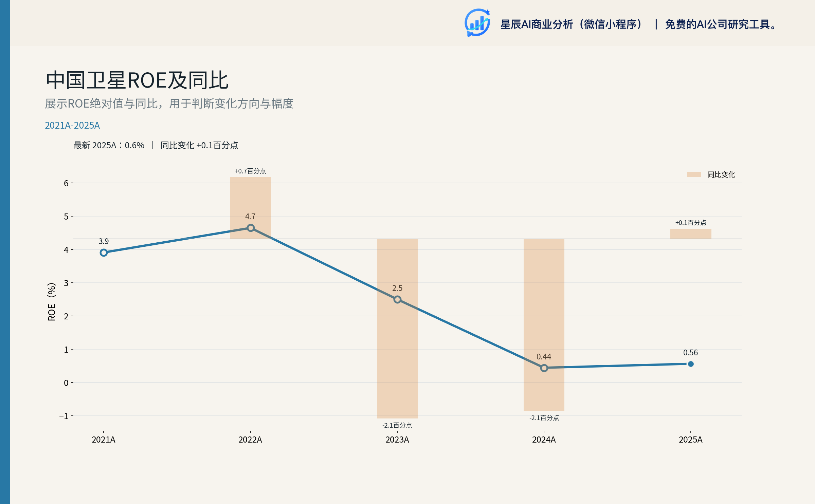815x504 pixels.
Task: Click the 2021A-2025A period label
Action: [x=72, y=126]
